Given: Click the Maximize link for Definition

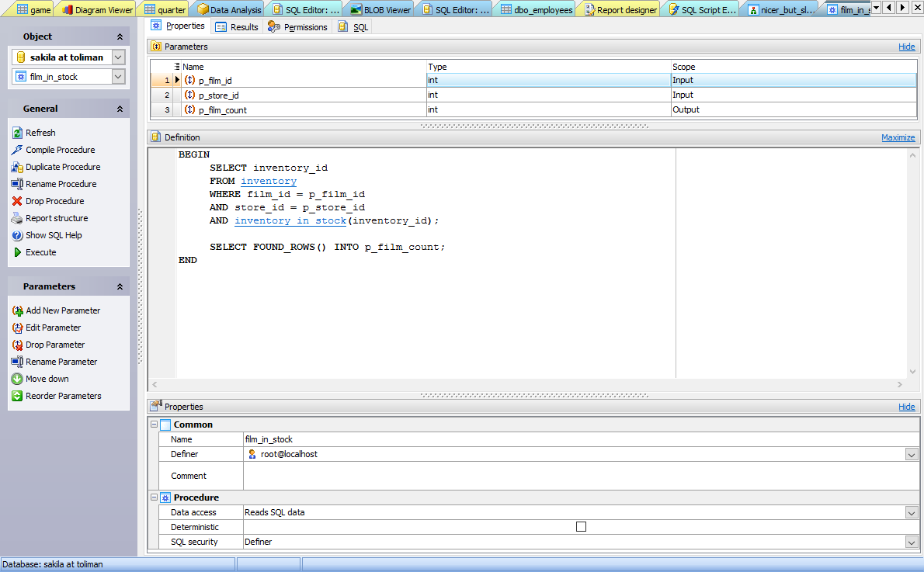Looking at the screenshot, I should click(x=898, y=137).
